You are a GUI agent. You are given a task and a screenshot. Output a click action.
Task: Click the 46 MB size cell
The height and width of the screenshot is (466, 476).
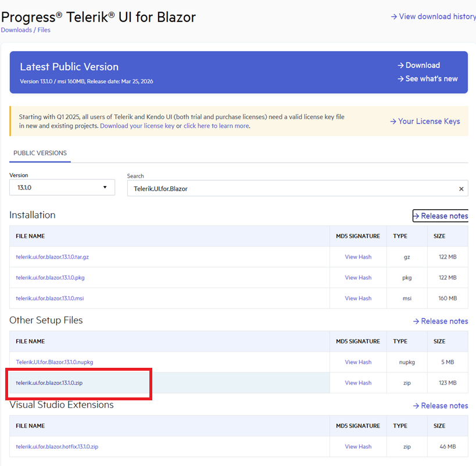[x=448, y=447]
